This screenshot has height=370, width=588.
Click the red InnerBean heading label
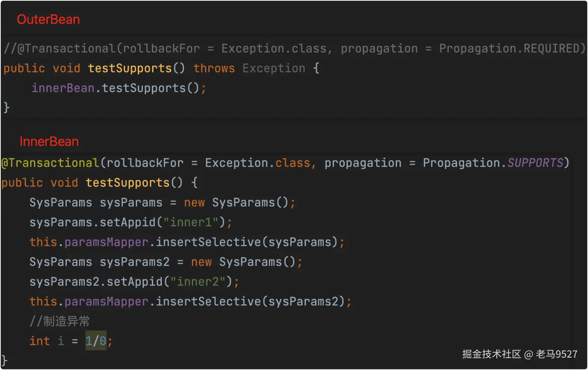tap(49, 141)
